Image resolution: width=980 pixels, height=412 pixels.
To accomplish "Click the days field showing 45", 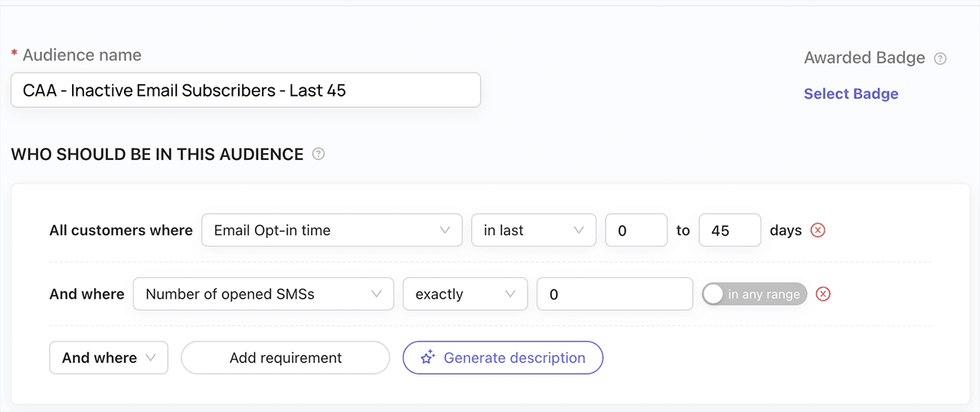I will pyautogui.click(x=729, y=231).
